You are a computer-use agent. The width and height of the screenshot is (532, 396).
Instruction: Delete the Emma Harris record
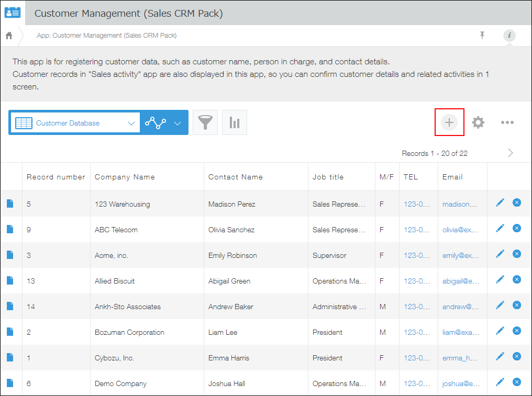pyautogui.click(x=517, y=356)
